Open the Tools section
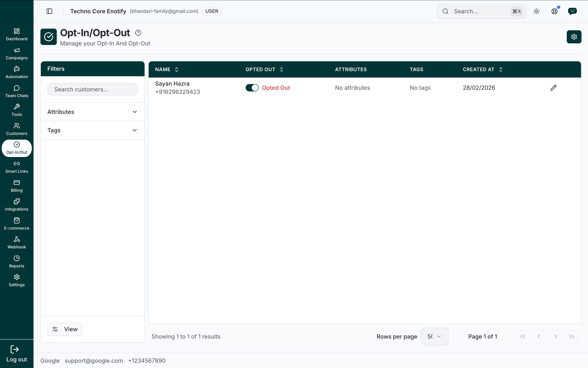This screenshot has width=588, height=368. pyautogui.click(x=17, y=110)
